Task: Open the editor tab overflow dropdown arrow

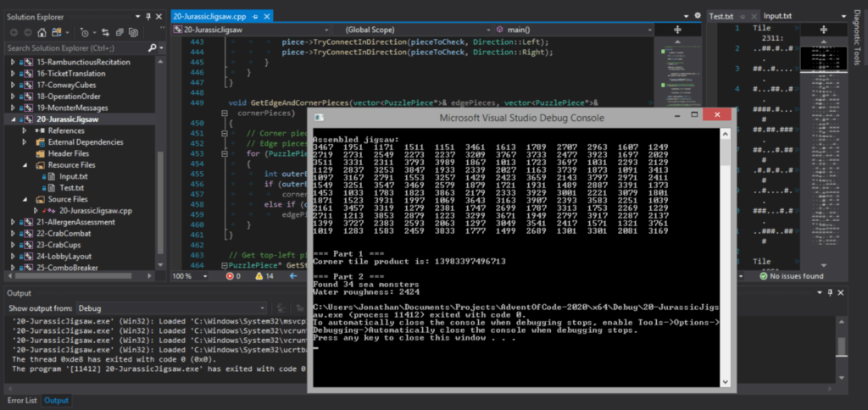Action: tap(687, 16)
